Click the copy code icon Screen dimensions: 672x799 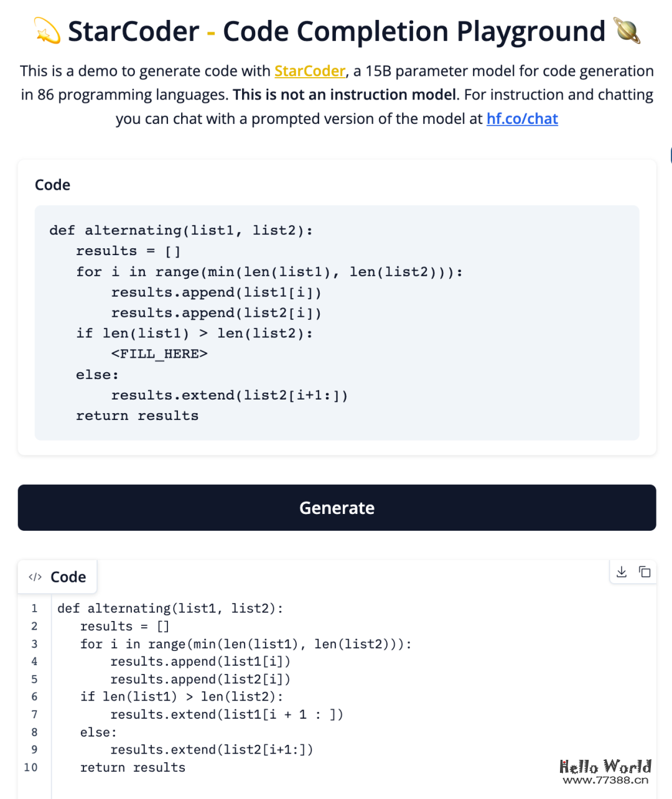645,572
